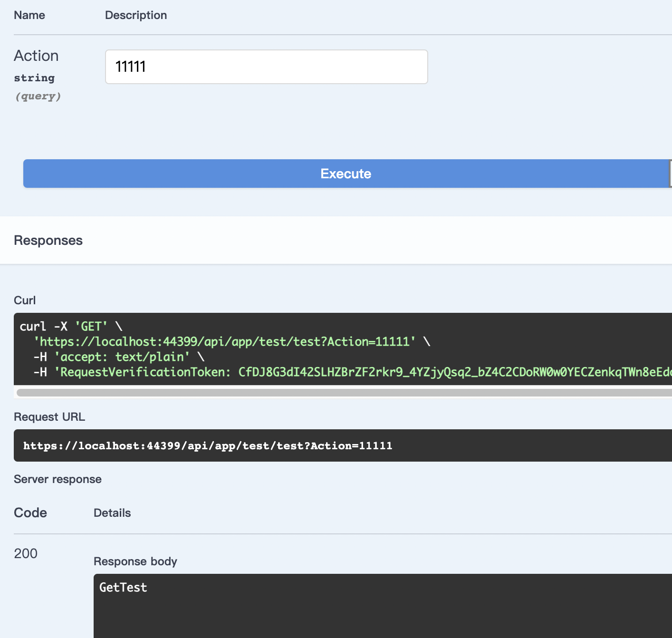
Task: Click the Curl section label
Action: tap(25, 300)
